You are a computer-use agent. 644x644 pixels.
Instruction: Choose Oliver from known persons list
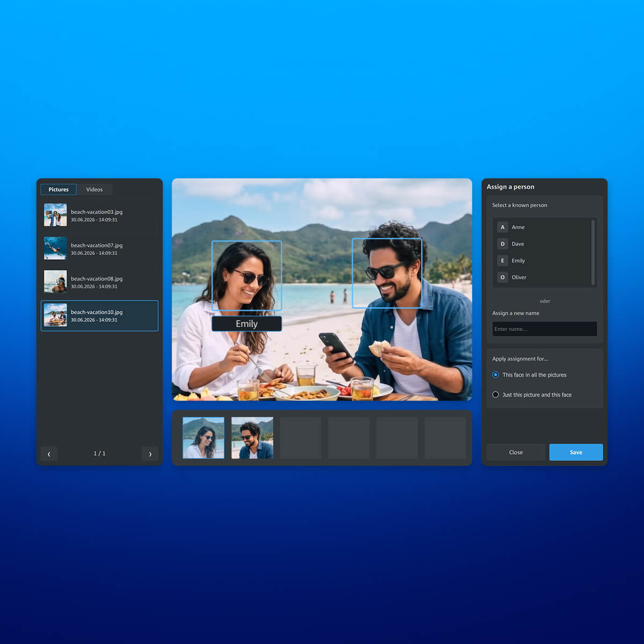(x=542, y=277)
